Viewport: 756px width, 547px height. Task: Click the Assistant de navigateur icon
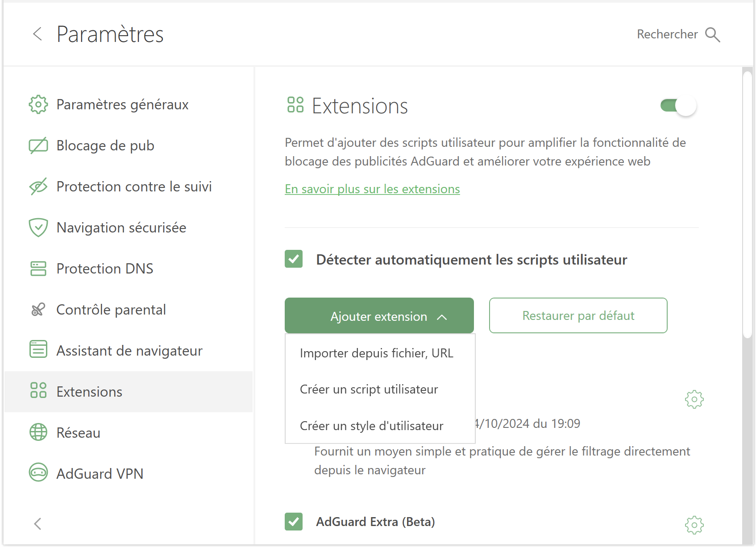(38, 349)
